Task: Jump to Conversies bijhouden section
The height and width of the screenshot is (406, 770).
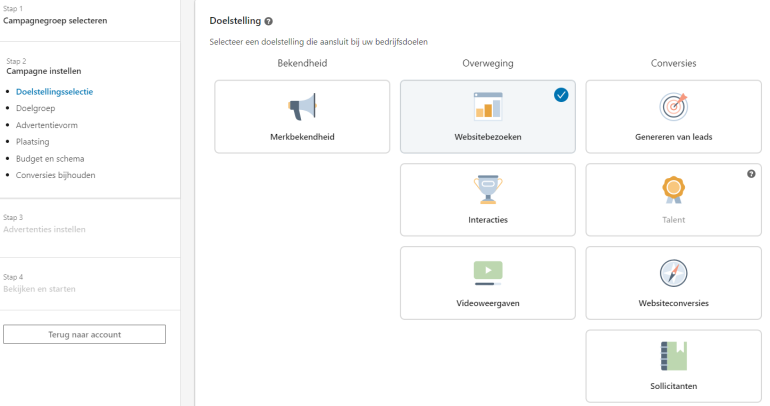Action: coord(55,175)
